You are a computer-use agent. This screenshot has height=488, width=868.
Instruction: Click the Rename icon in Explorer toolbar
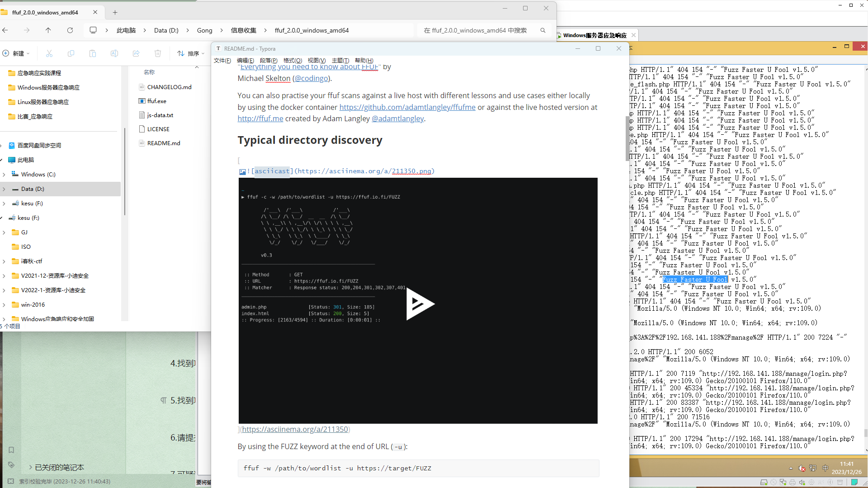coord(114,53)
